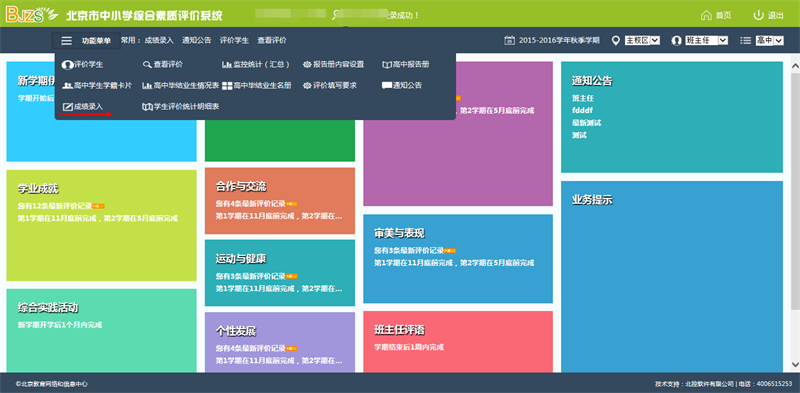Open the 学业成就 tile
Screen dimensions: 800x393
[101, 225]
